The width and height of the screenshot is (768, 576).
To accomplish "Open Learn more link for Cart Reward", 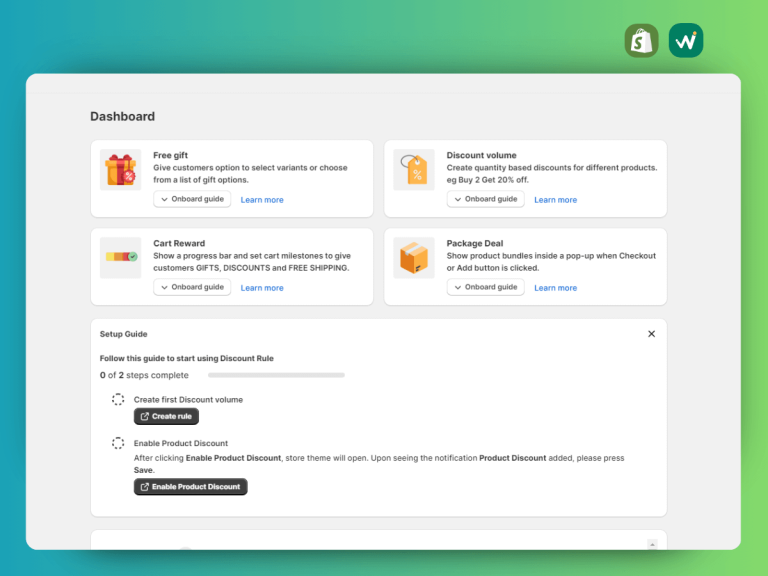I will coord(262,288).
